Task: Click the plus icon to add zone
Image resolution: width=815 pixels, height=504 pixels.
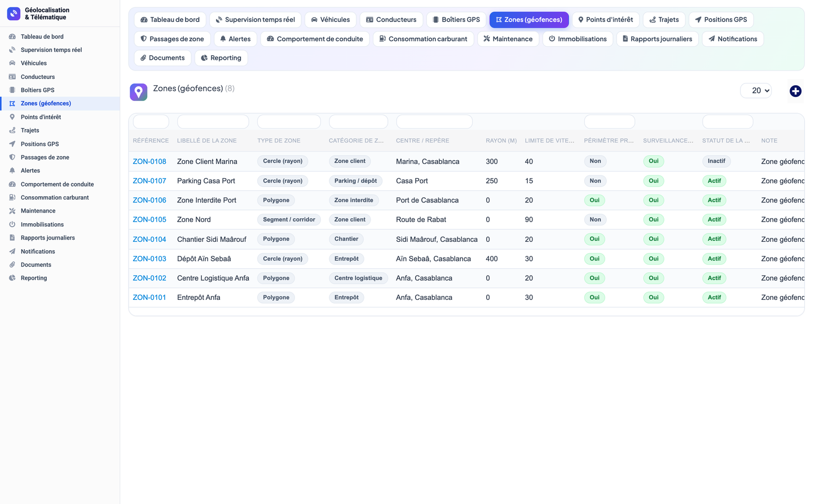Action: pyautogui.click(x=795, y=91)
